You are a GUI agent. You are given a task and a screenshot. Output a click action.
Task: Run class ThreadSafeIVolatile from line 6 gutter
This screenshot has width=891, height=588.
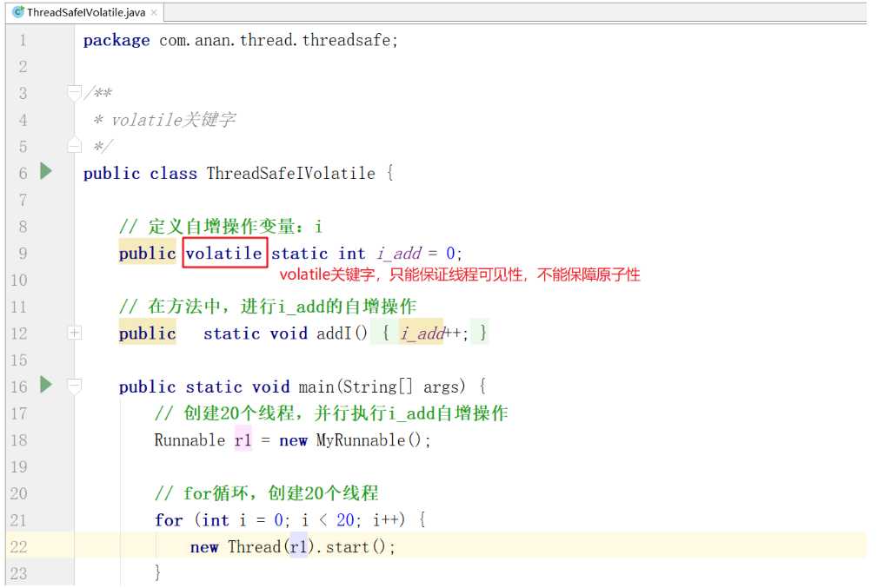[x=46, y=171]
